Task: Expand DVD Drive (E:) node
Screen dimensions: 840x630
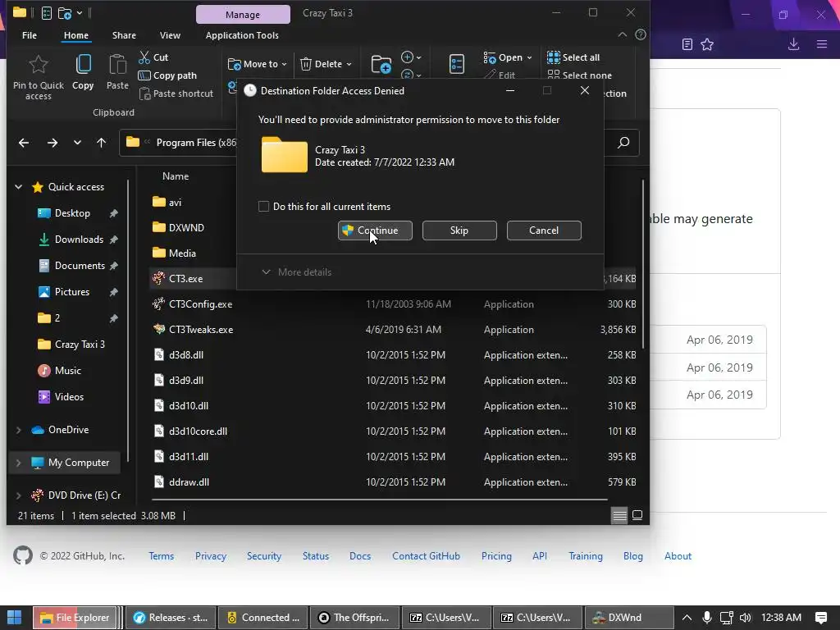Action: click(x=19, y=495)
